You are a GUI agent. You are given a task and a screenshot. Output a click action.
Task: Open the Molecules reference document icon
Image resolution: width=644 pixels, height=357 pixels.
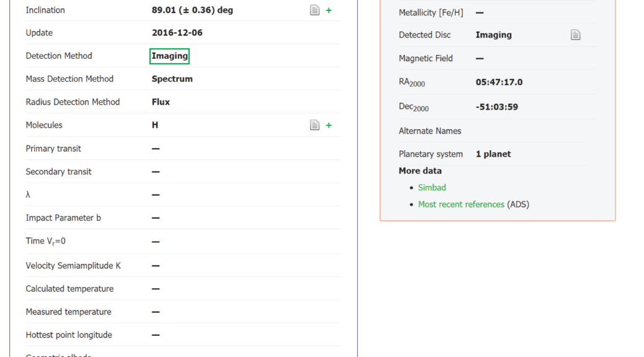pos(315,125)
